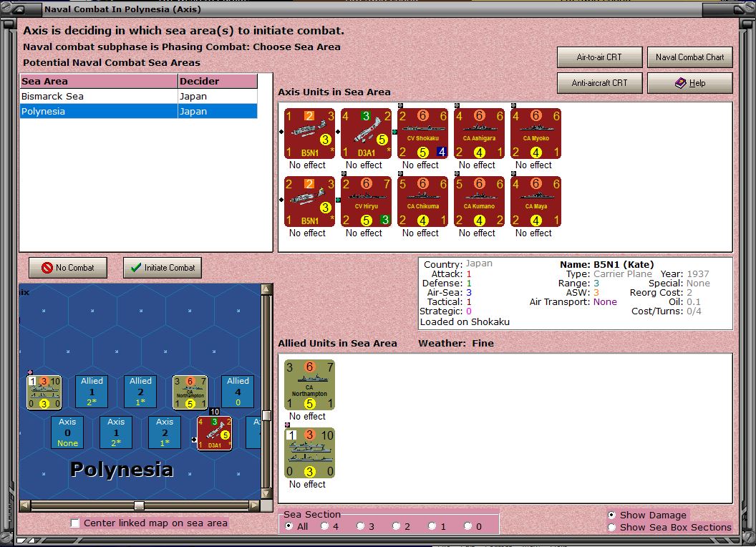The width and height of the screenshot is (756, 547).
Task: Select the Allied convoy counter in Allied units panel
Action: [x=309, y=453]
